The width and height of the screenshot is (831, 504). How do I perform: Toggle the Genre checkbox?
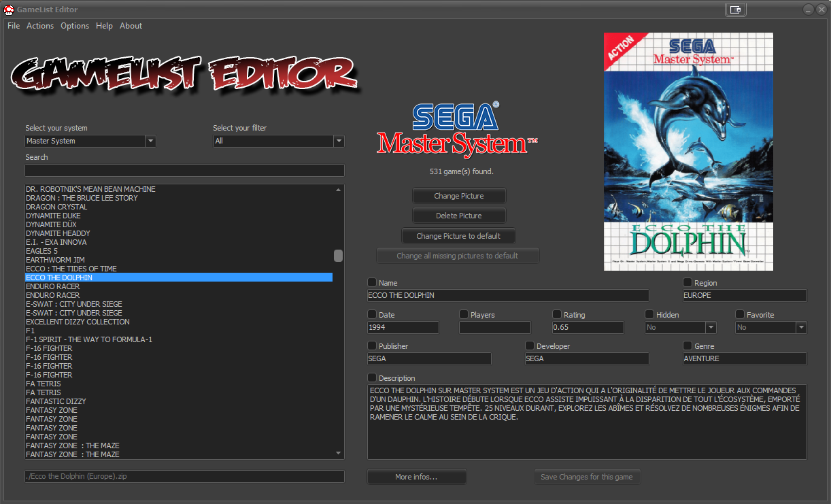(688, 346)
